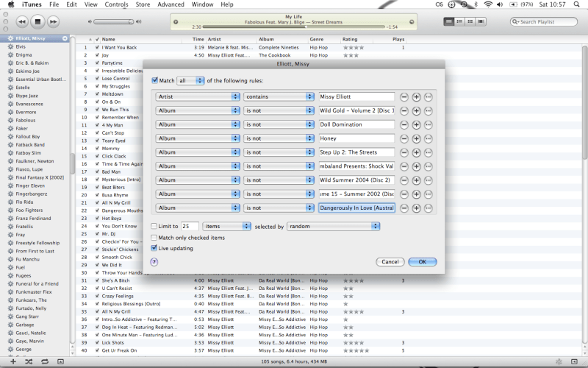Click the shuffle icon in the bottom bar
The image size is (588, 368).
28,362
